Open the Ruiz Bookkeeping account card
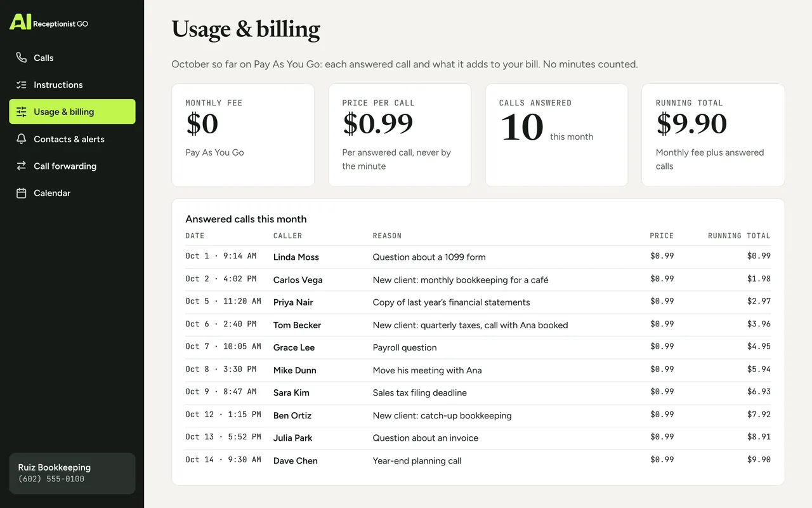The height and width of the screenshot is (508, 812). [72, 473]
